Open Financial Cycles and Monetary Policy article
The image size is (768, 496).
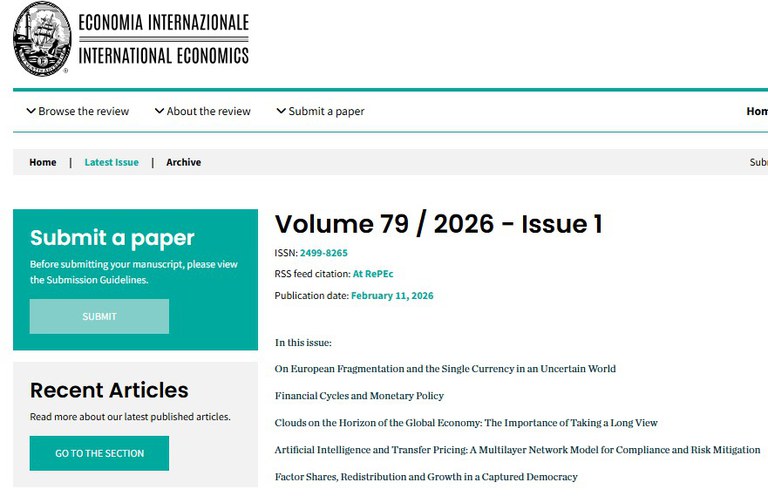(359, 395)
